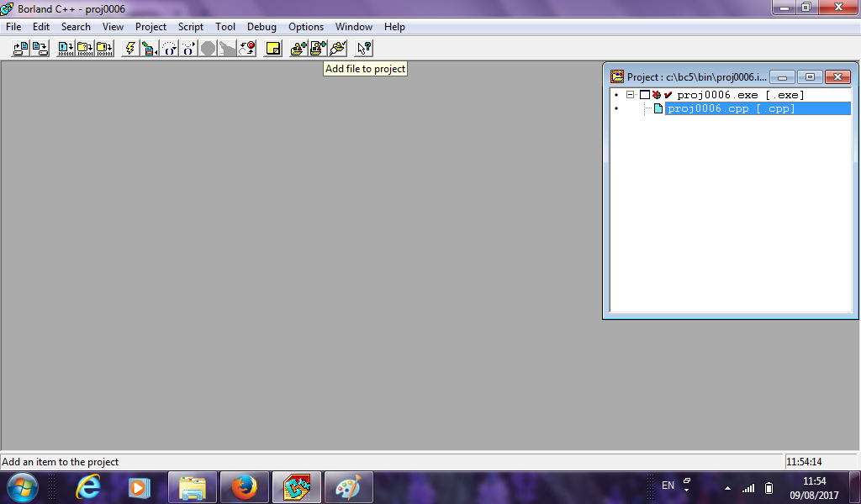This screenshot has width=861, height=504.
Task: Click the red circle breakpoint toolbar icon
Action: (x=247, y=48)
